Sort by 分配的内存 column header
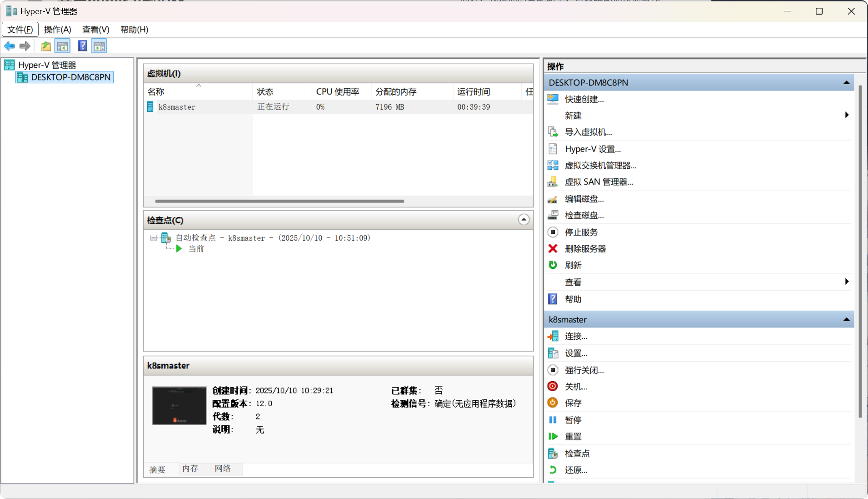This screenshot has height=499, width=868. (412, 91)
